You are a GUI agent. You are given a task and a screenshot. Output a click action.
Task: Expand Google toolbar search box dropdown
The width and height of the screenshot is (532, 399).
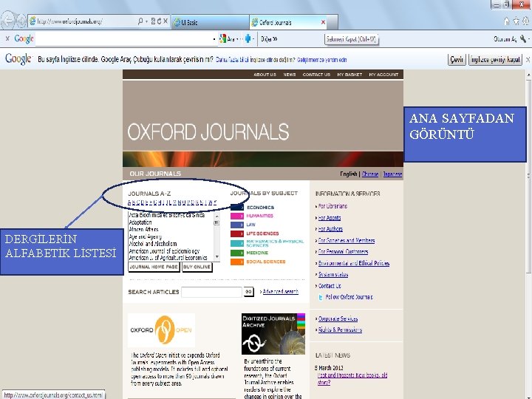[x=214, y=39]
